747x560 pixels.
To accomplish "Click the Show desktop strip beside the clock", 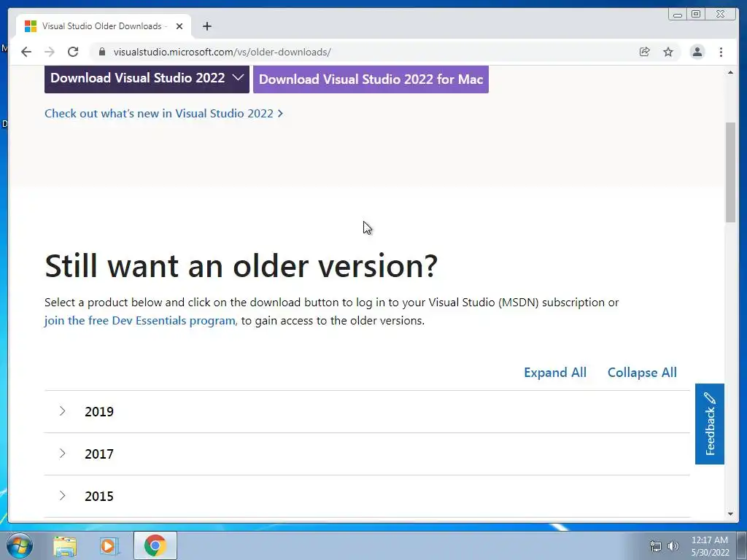I will tap(742, 545).
